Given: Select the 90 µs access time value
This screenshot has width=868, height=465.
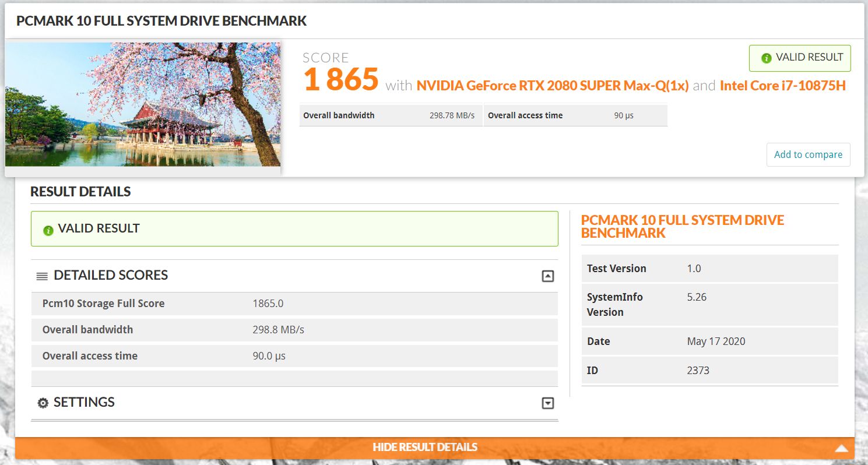Looking at the screenshot, I should click(624, 115).
